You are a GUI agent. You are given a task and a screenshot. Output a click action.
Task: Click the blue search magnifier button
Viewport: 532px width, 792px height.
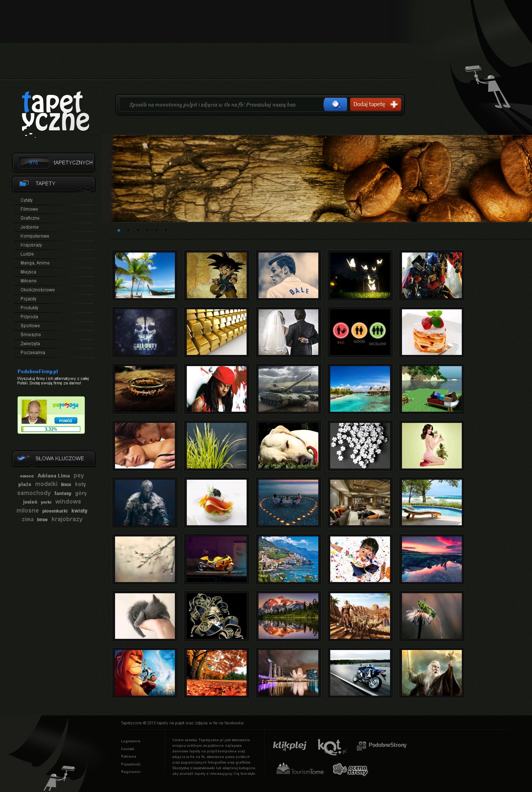coord(335,105)
